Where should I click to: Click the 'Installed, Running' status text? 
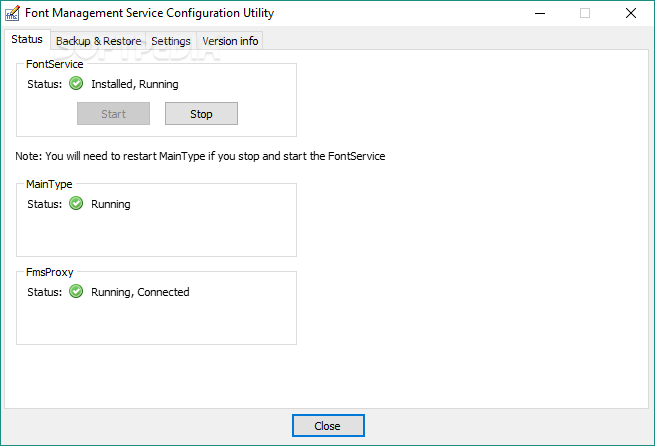[135, 84]
